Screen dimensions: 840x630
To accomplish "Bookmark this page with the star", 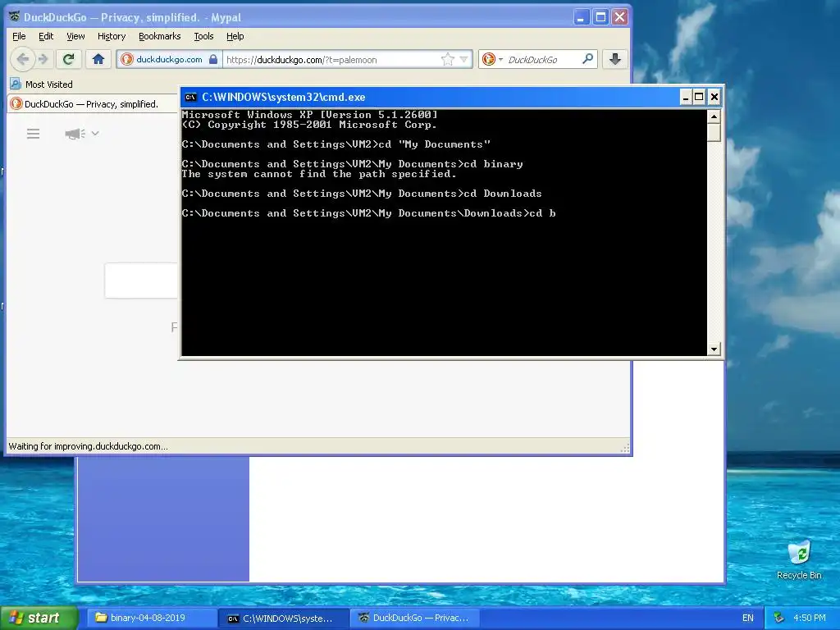I will tap(447, 59).
